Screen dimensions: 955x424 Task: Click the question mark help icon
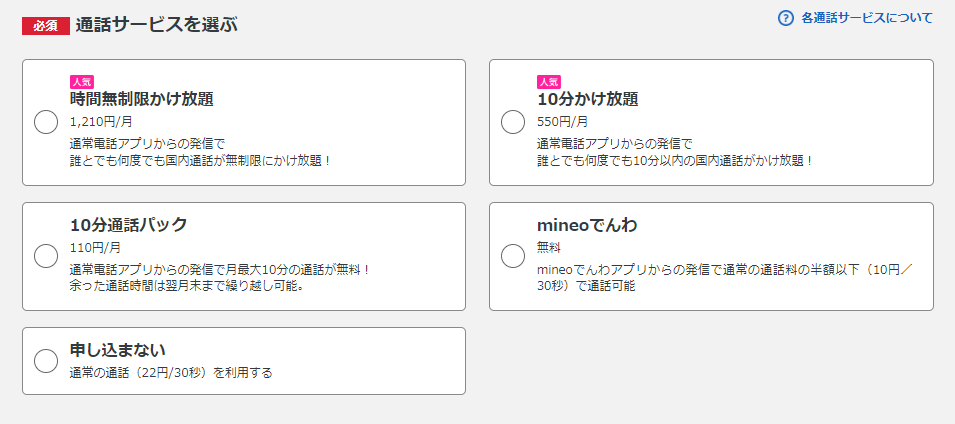click(785, 18)
